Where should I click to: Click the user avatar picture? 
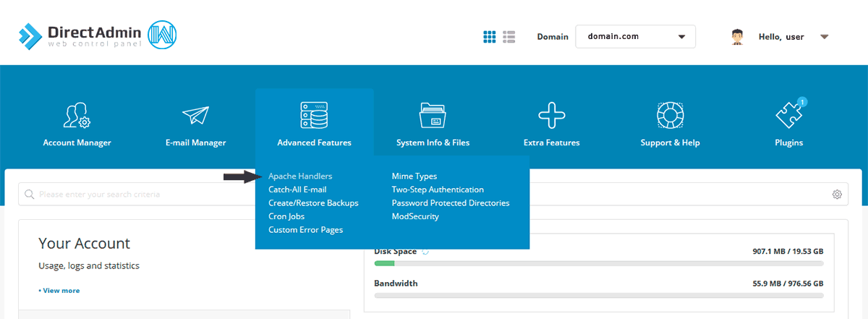[x=737, y=36]
